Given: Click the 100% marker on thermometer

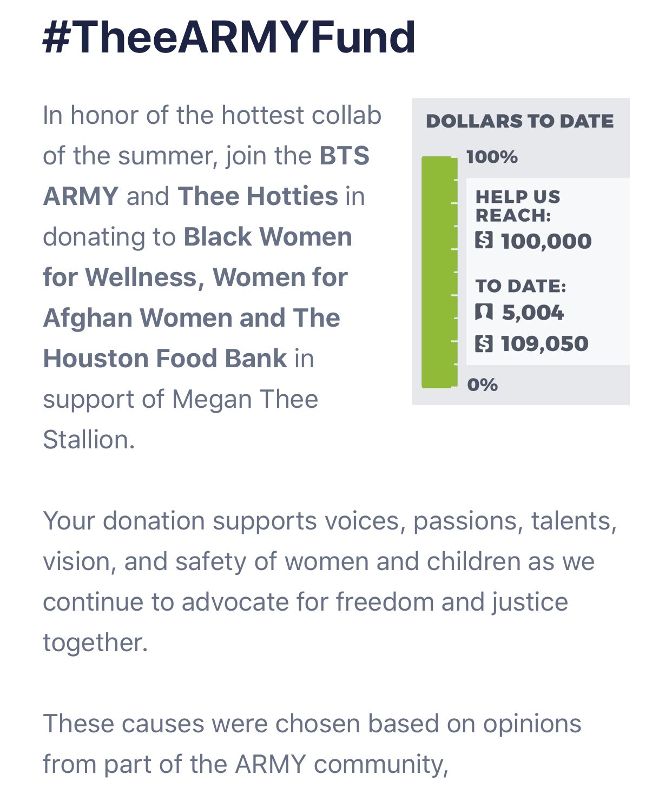Looking at the screenshot, I should click(492, 157).
